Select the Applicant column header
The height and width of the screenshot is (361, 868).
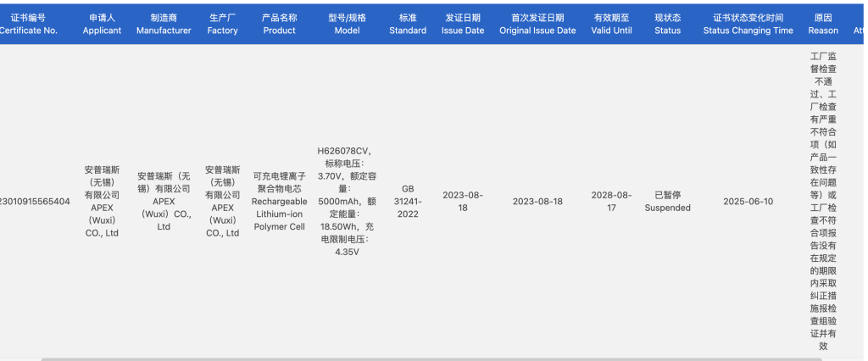103,24
